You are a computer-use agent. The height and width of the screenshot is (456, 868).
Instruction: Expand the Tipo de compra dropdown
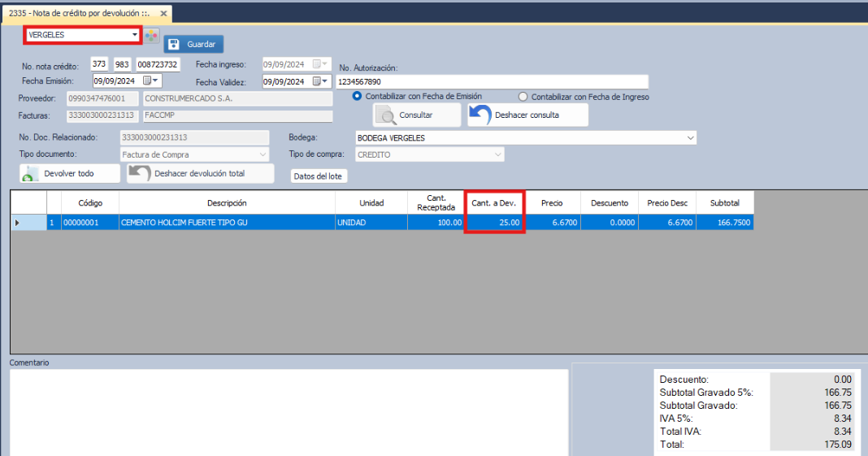pyautogui.click(x=497, y=154)
